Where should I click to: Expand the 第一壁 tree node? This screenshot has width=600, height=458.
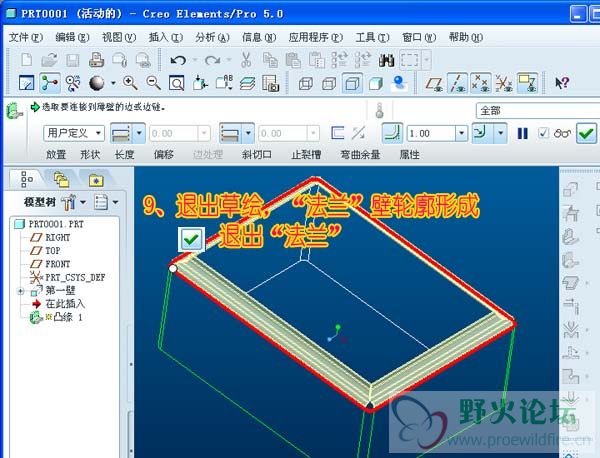tap(21, 291)
